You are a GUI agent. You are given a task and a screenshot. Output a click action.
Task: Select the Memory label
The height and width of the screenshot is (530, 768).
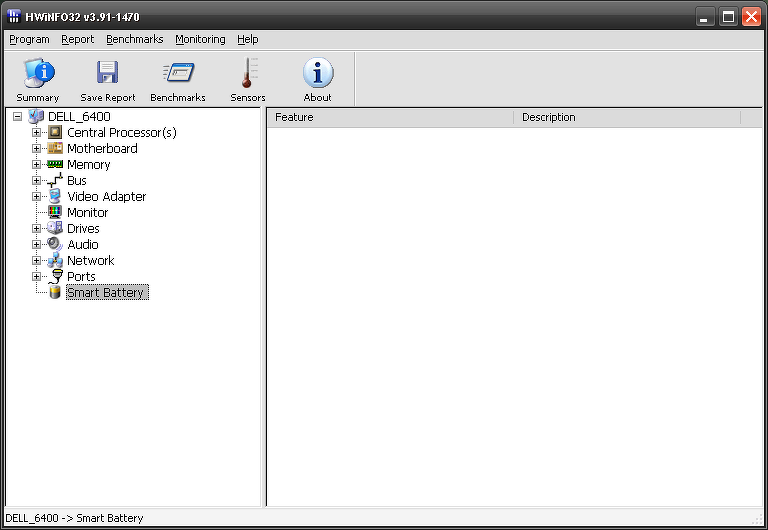[x=89, y=165]
